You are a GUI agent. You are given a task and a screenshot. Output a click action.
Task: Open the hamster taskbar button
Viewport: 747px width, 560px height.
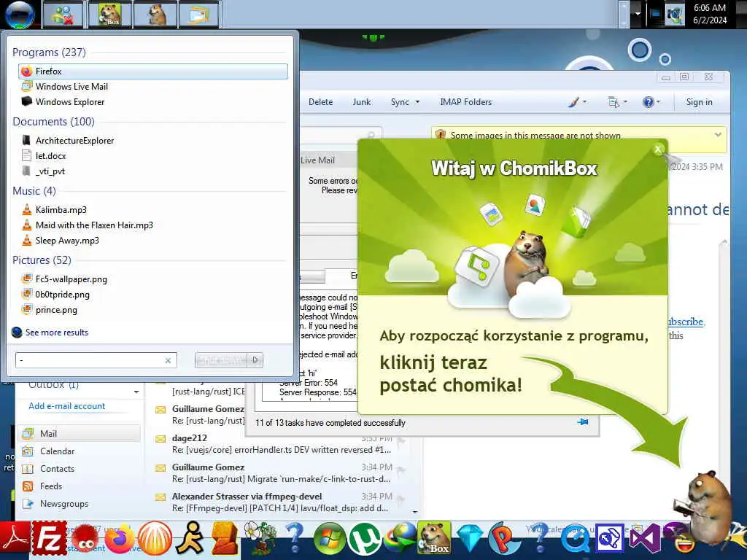click(x=155, y=15)
